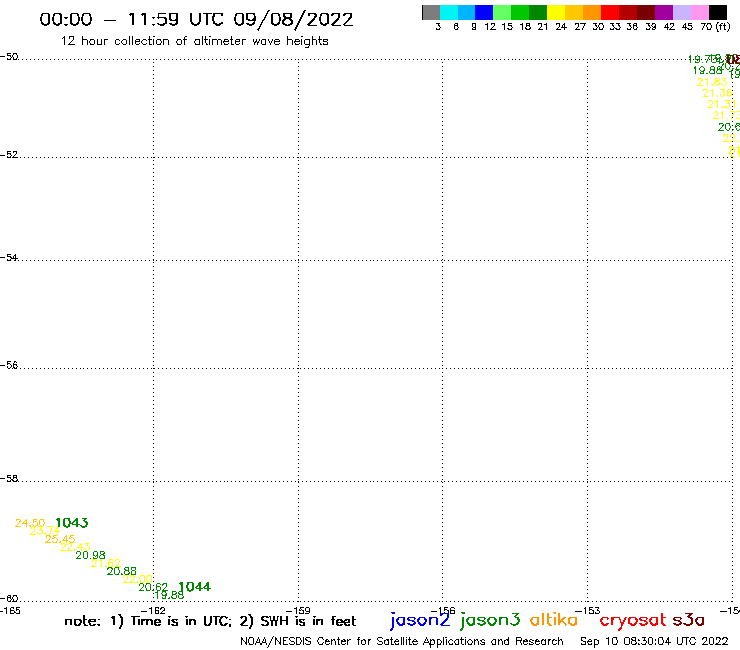Click the NOAA/NESDIS Center attribution text
Screen dimensions: 740x650
click(x=402, y=641)
